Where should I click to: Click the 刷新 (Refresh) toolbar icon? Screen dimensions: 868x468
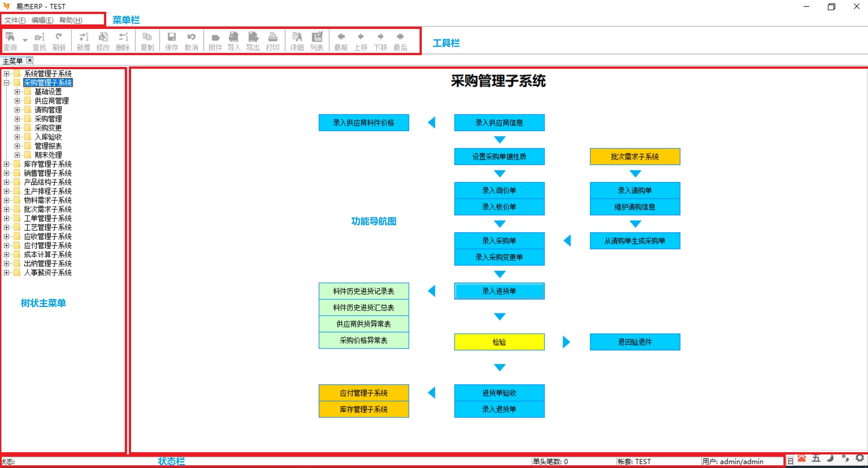click(59, 41)
